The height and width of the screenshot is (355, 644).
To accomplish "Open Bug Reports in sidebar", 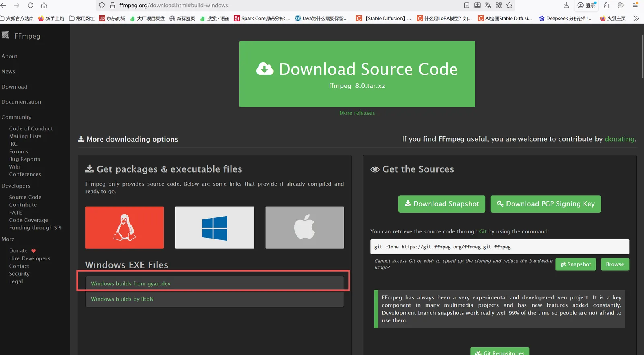I will tap(25, 159).
